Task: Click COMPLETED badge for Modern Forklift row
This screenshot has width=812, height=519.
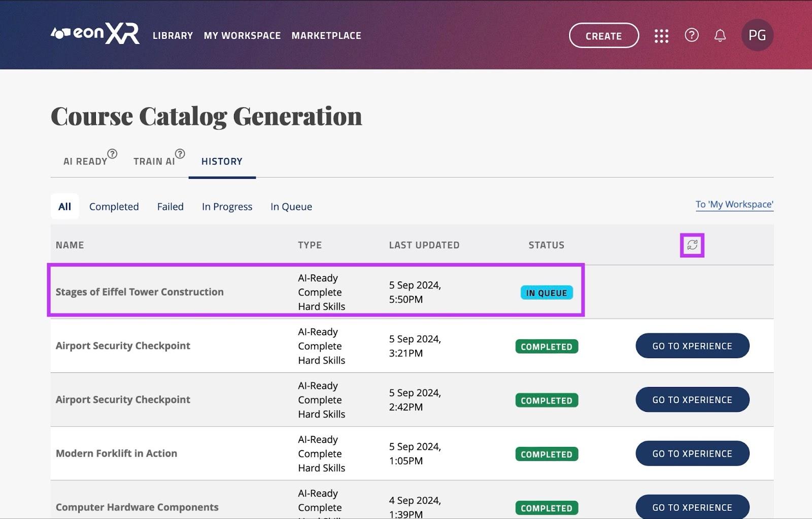Action: [547, 454]
